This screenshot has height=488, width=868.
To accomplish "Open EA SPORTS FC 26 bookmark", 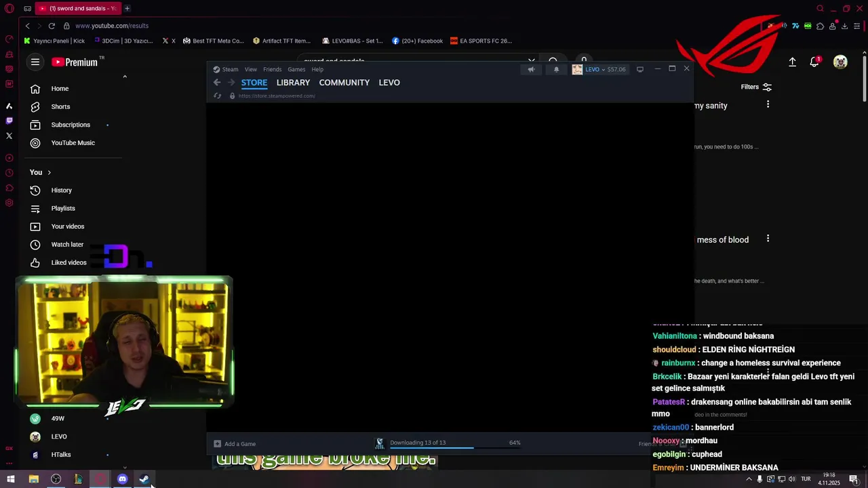I will click(481, 41).
